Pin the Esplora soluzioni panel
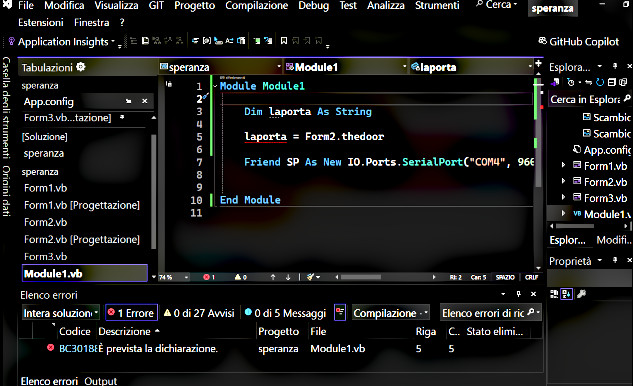This screenshot has width=633, height=386. [x=615, y=66]
